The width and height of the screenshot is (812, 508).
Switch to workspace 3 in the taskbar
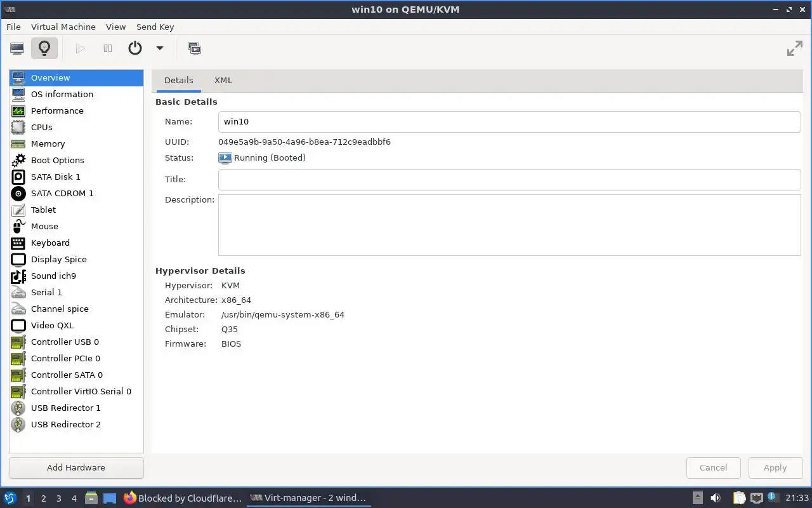point(58,498)
